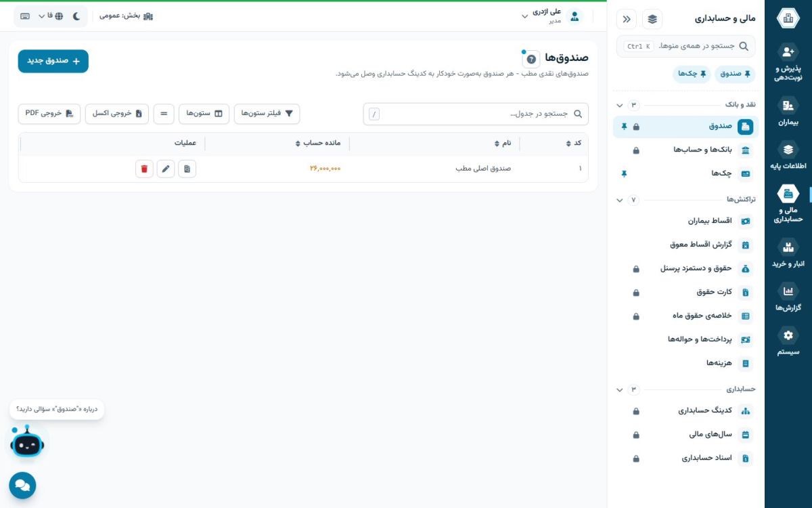Focus the search-all-menus field
The height and width of the screenshot is (508, 812).
click(686, 46)
